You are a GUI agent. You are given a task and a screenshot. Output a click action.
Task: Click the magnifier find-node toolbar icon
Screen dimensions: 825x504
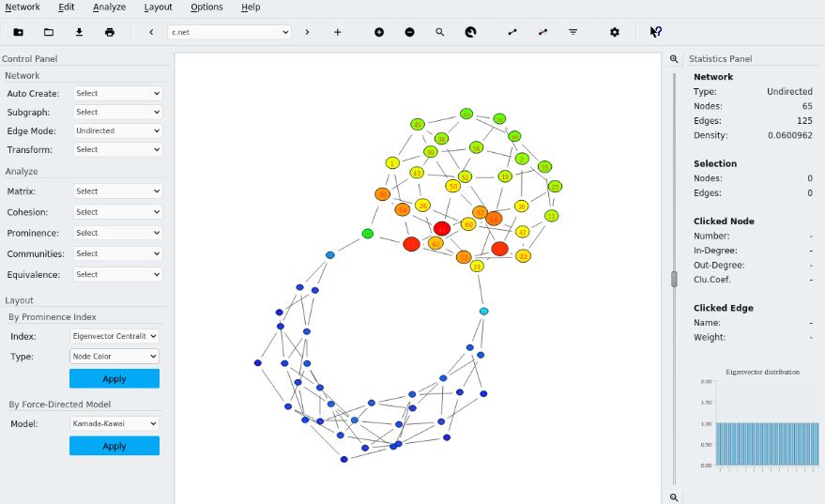[440, 32]
